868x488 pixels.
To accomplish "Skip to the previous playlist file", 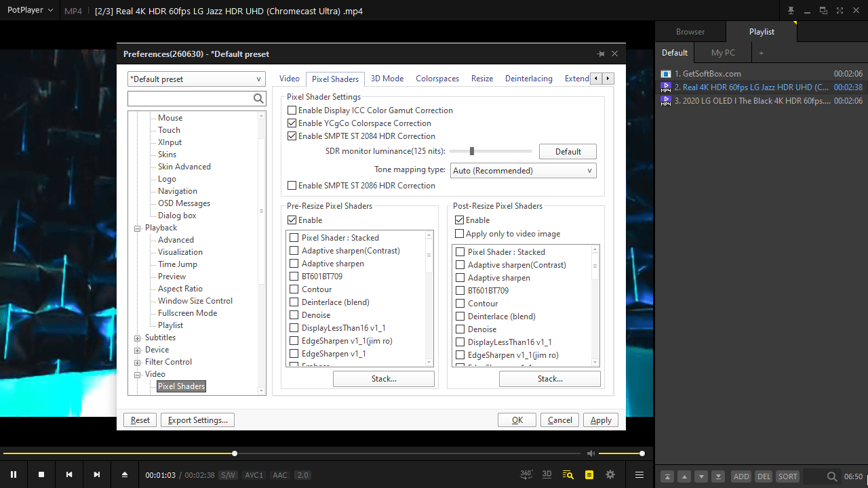I will (69, 475).
